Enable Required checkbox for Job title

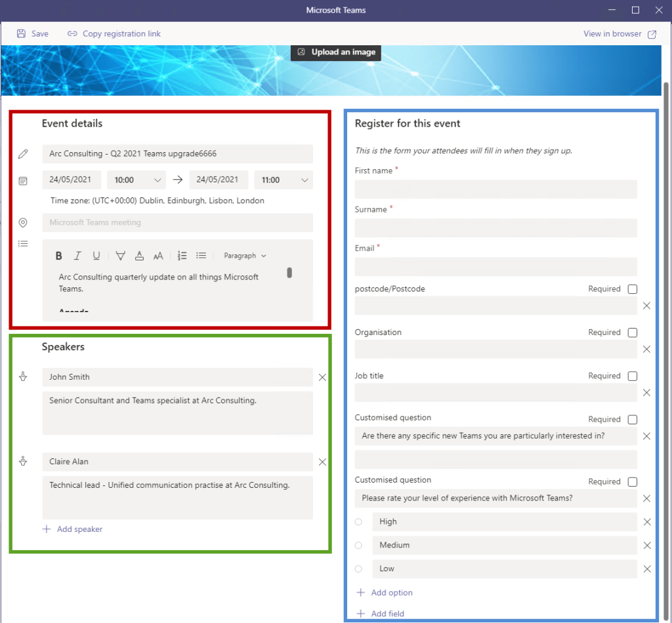[x=633, y=376]
